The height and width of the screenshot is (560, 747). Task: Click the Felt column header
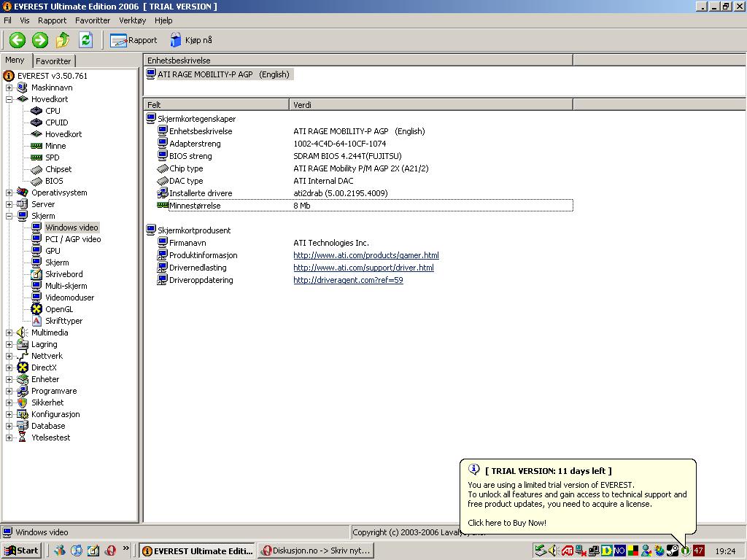216,105
